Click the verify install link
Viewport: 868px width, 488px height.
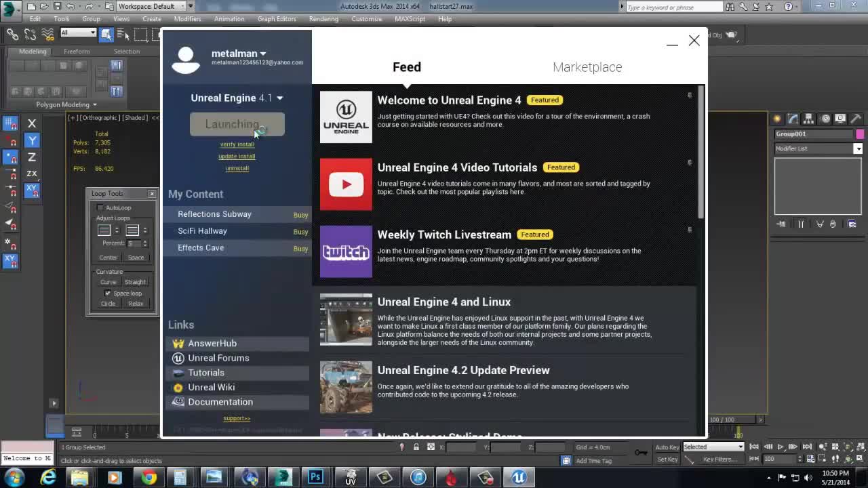(x=237, y=144)
